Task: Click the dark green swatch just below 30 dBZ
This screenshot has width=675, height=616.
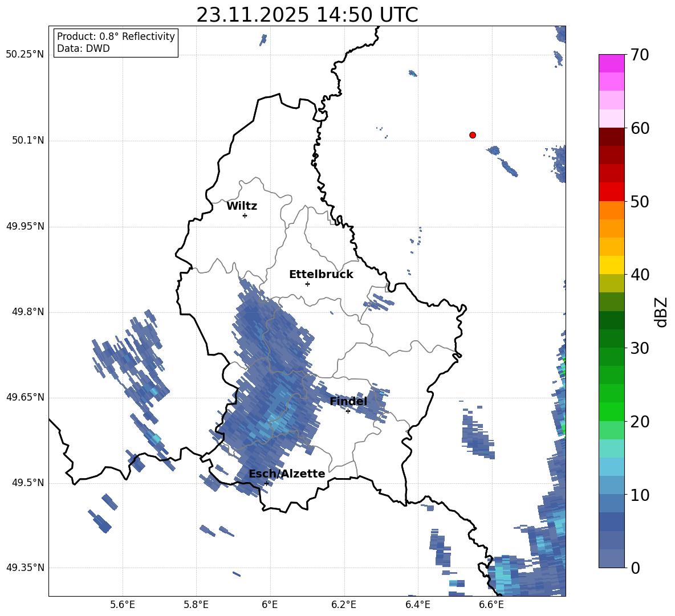Action: [x=611, y=357]
